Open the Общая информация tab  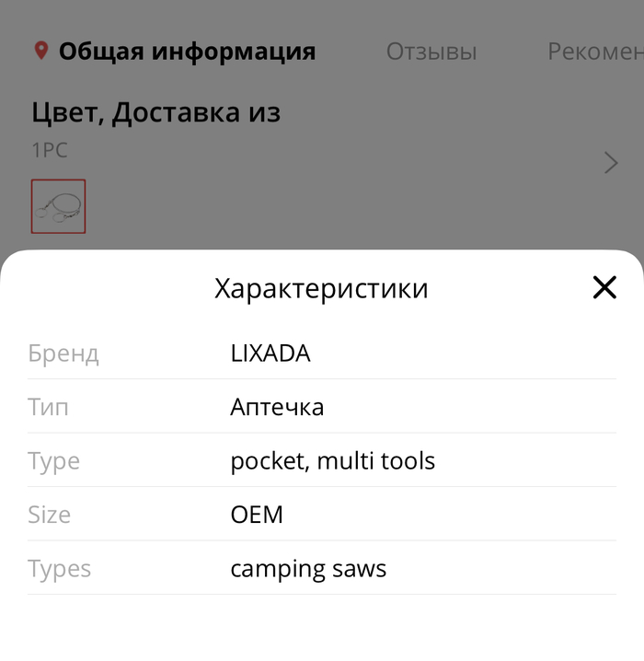coord(187,52)
